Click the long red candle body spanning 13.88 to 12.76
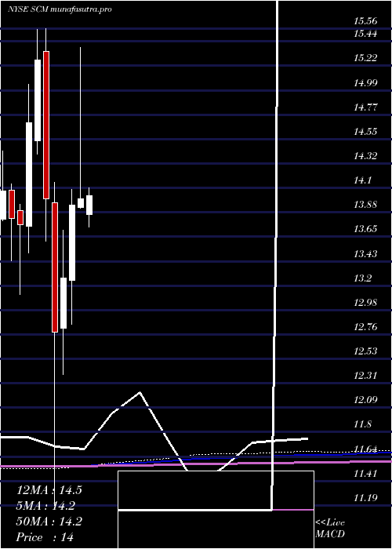 55,267
